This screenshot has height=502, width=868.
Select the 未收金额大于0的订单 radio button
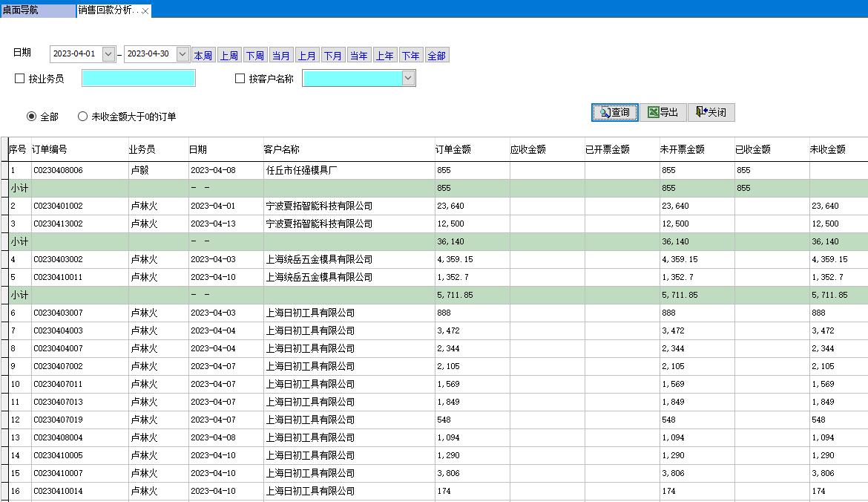coord(82,115)
